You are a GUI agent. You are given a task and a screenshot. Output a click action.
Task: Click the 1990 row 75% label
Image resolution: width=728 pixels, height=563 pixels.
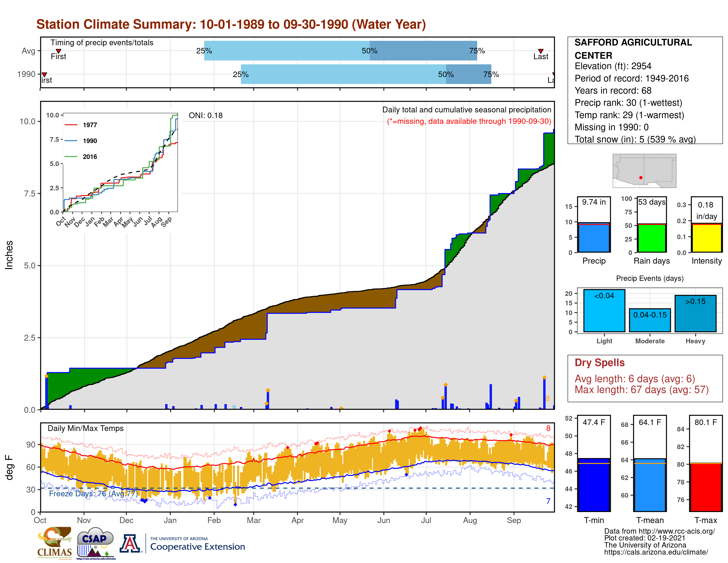pyautogui.click(x=491, y=74)
